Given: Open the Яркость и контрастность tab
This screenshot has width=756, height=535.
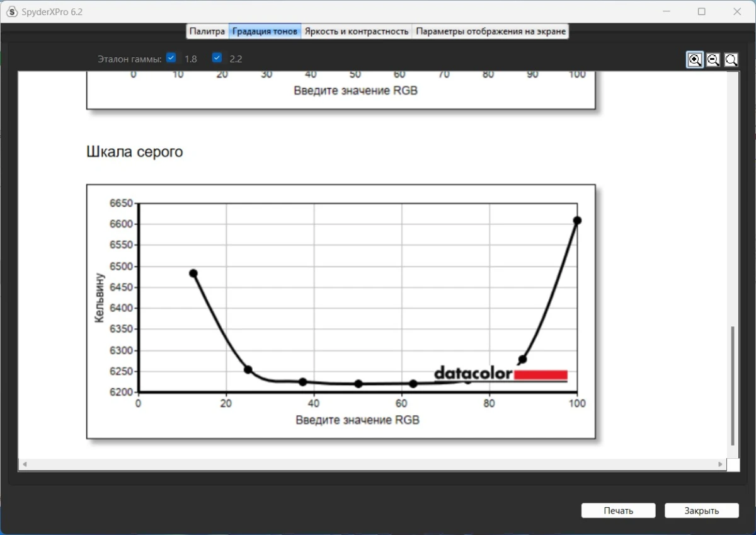Looking at the screenshot, I should (357, 32).
